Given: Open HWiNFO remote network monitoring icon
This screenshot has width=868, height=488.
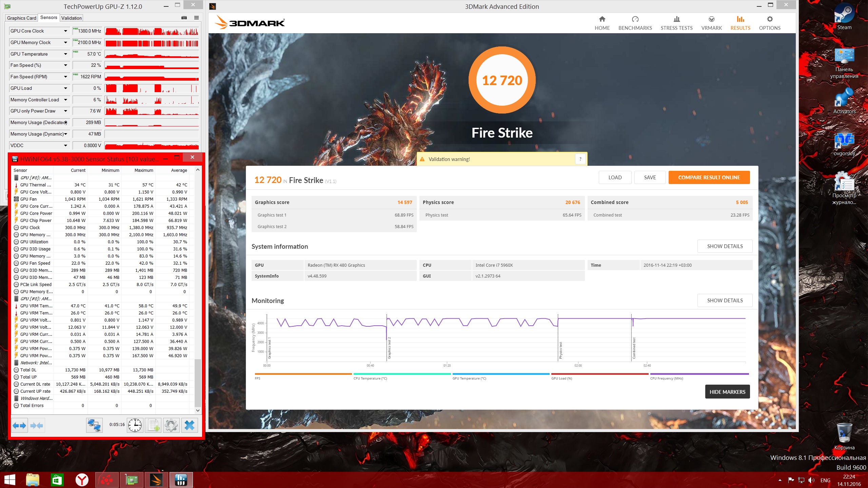Looking at the screenshot, I should coord(94,425).
